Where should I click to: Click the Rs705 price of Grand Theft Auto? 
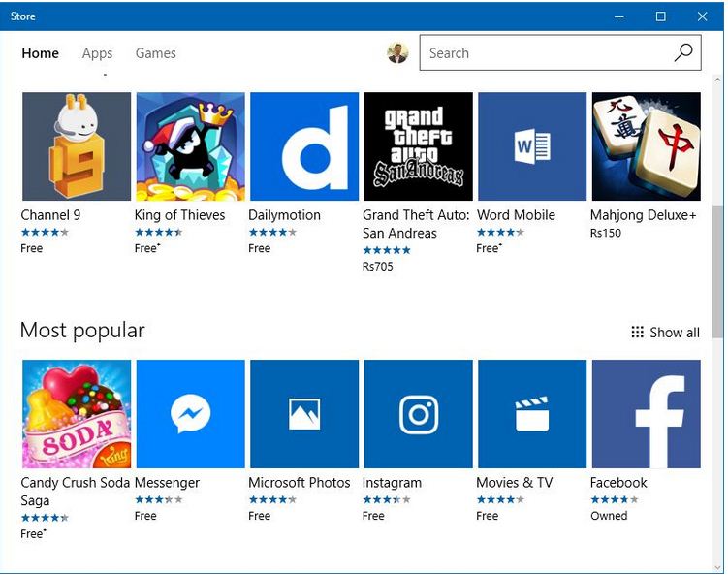click(377, 267)
